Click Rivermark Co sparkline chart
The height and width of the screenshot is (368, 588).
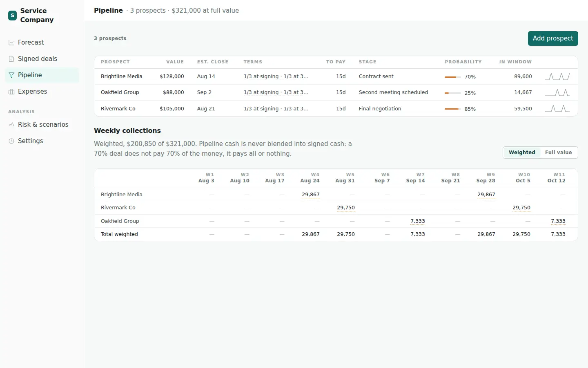(557, 109)
